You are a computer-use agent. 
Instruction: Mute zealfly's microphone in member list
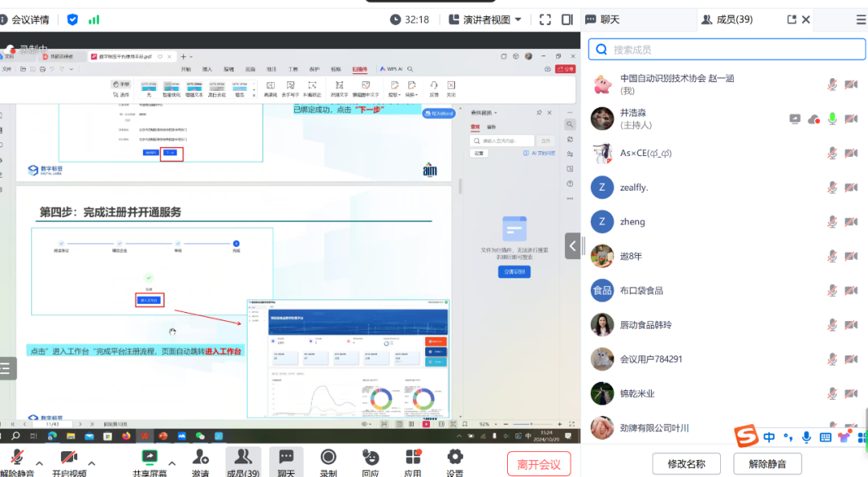832,187
